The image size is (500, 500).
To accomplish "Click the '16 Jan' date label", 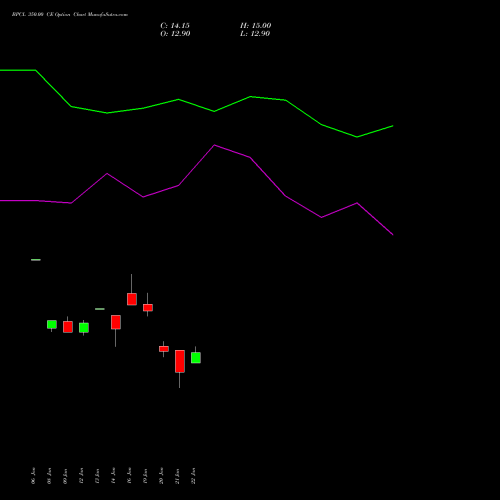I will [x=129, y=476].
